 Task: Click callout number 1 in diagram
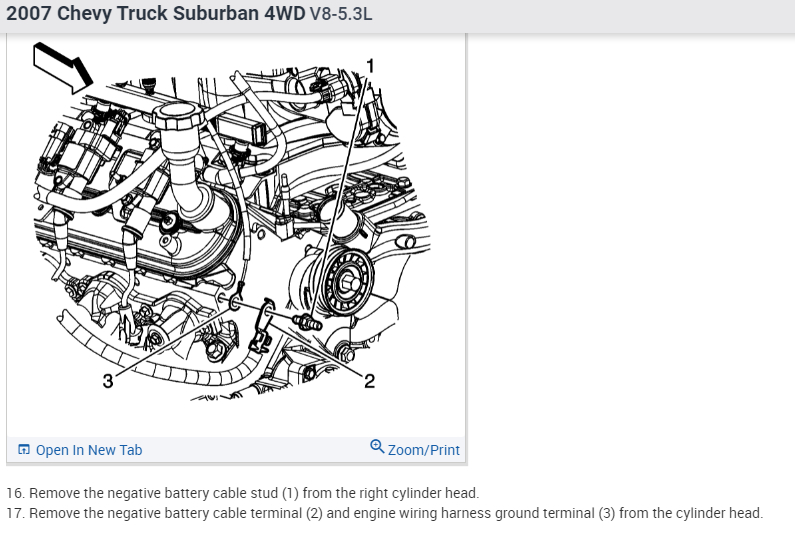(370, 66)
